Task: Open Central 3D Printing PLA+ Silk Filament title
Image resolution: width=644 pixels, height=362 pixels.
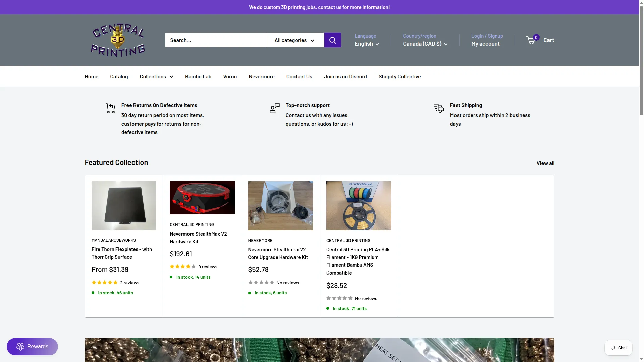Action: click(358, 261)
